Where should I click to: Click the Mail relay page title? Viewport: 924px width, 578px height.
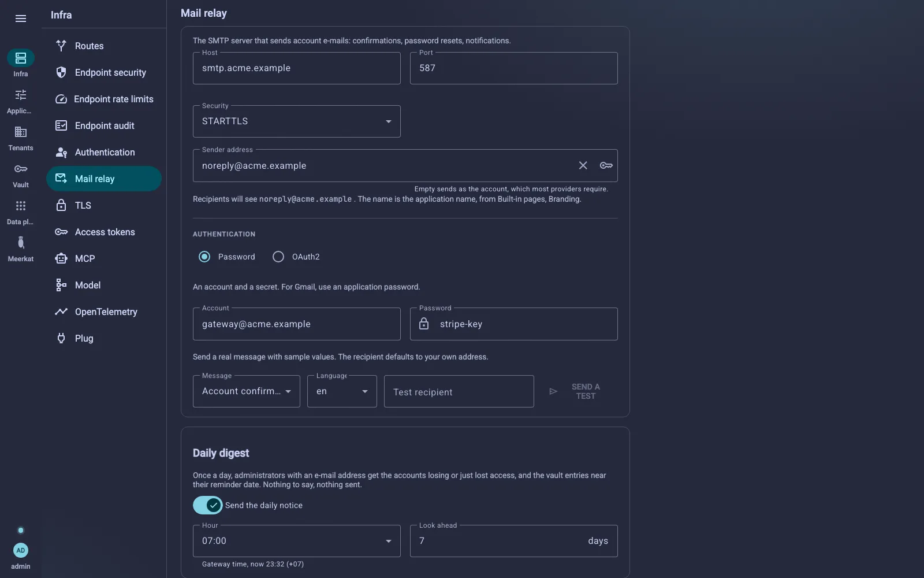(x=204, y=13)
